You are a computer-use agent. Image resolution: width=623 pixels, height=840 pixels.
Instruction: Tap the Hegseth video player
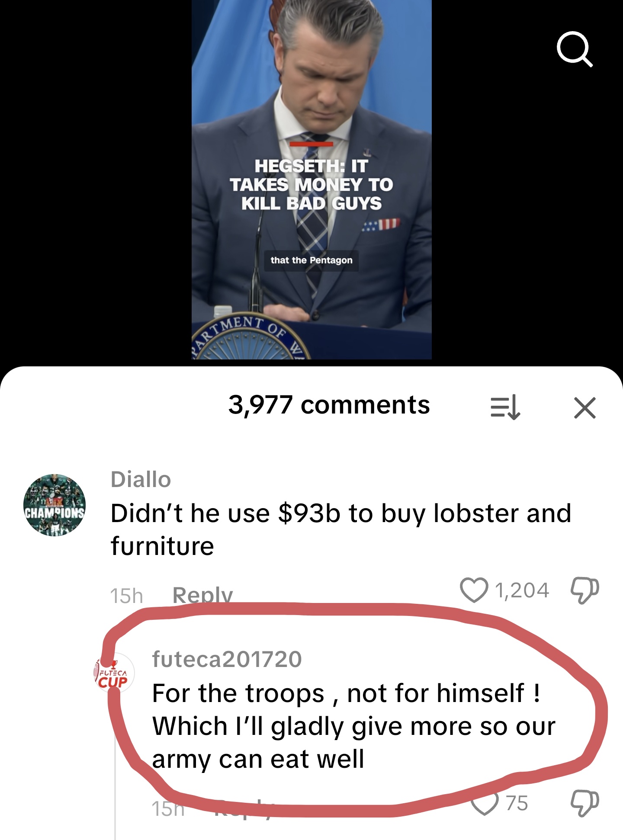tap(311, 180)
